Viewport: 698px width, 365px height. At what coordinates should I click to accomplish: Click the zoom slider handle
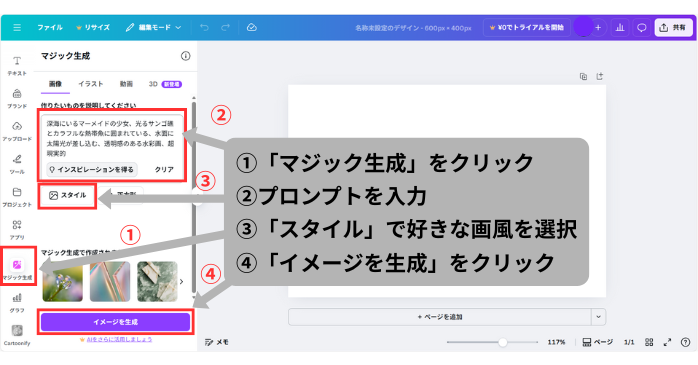click(503, 342)
